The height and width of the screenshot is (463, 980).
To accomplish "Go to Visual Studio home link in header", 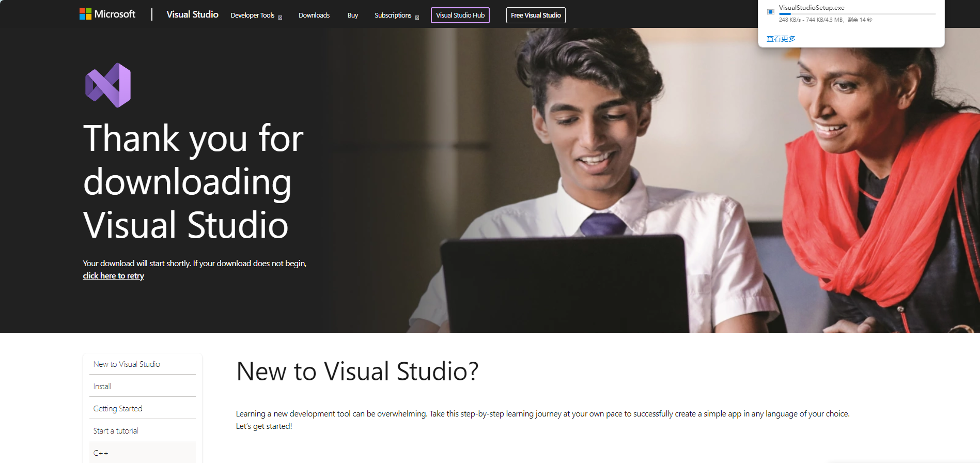I will tap(192, 14).
